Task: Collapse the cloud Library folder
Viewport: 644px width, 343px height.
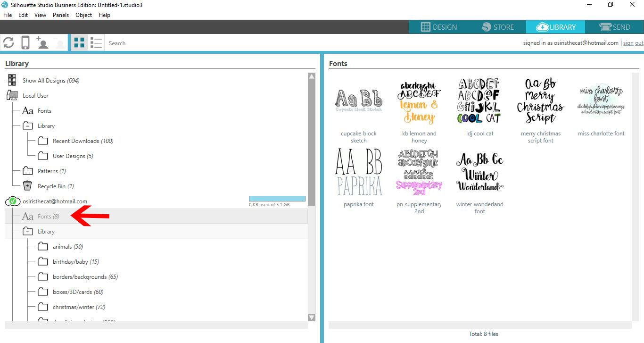Action: 28,232
